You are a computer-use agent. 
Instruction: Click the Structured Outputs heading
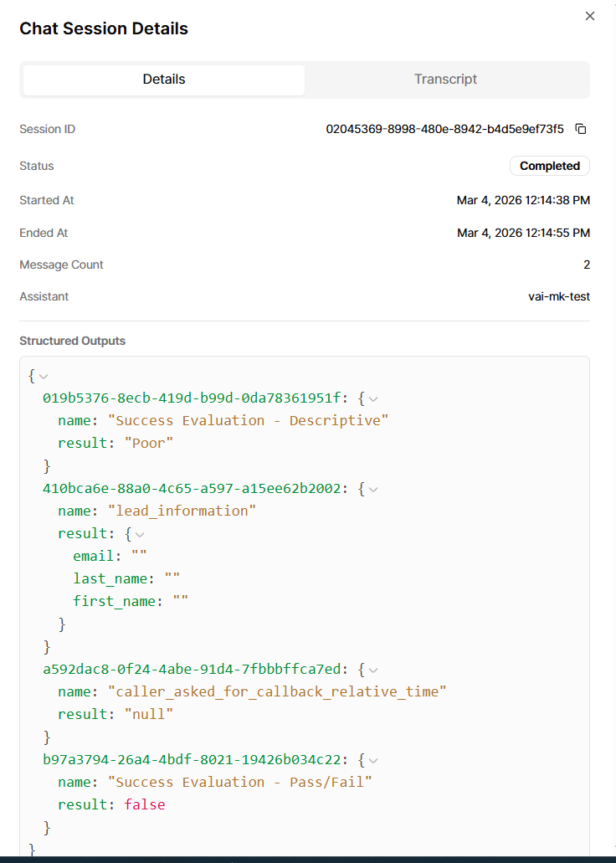coord(72,341)
